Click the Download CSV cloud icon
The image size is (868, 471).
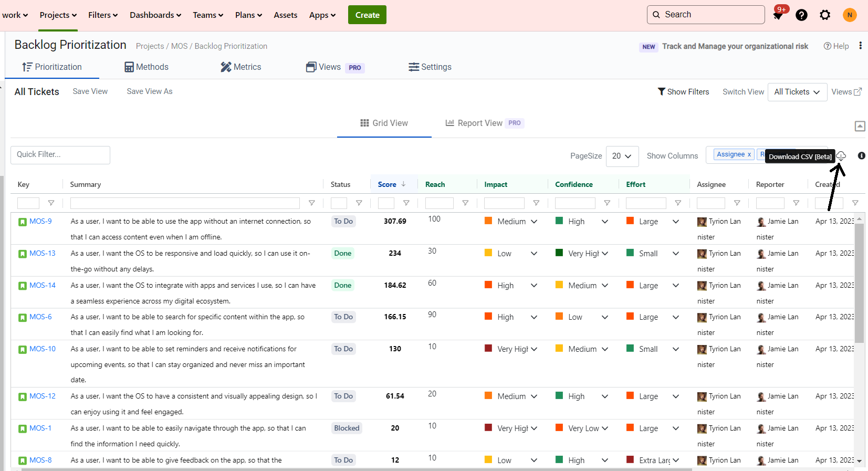point(841,156)
